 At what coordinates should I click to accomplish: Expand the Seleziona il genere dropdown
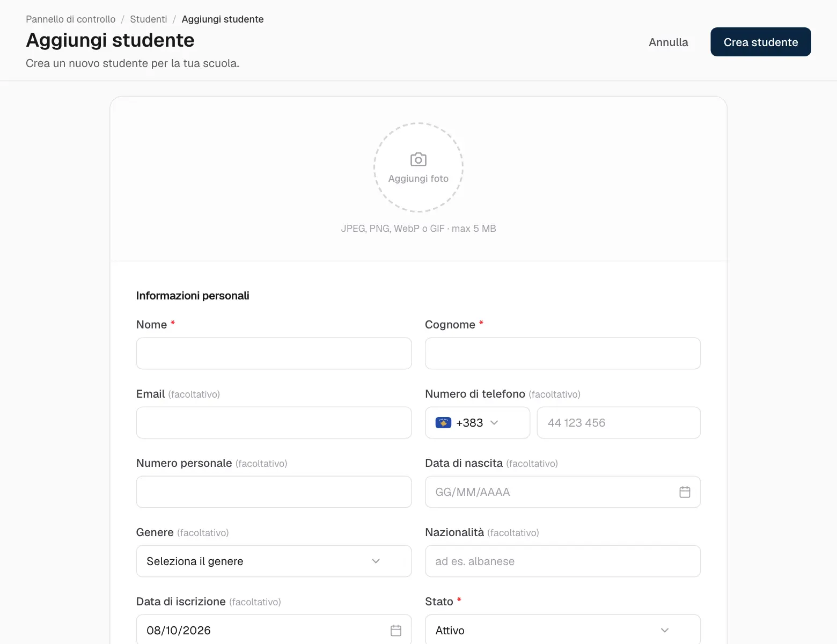click(x=274, y=561)
